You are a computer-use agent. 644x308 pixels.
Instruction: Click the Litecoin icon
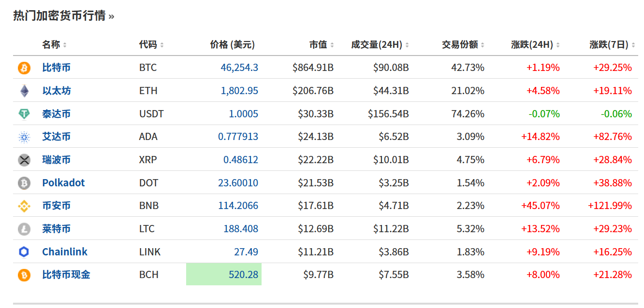click(24, 229)
